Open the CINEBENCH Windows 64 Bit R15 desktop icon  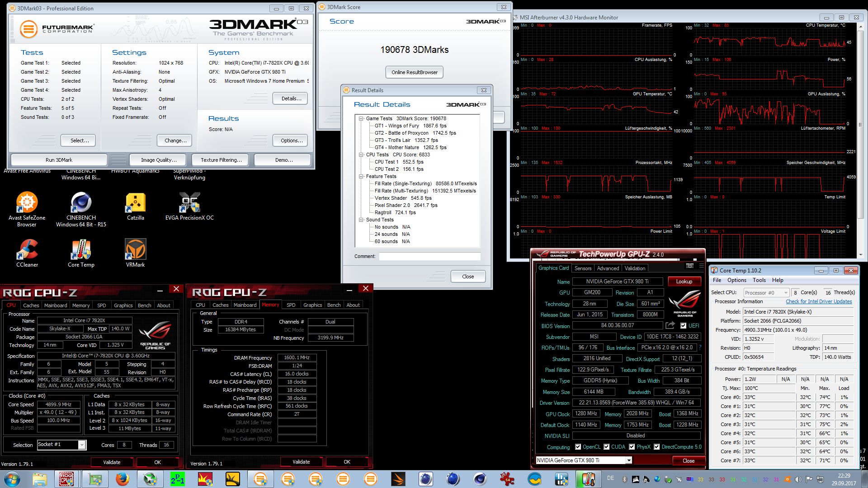click(81, 209)
